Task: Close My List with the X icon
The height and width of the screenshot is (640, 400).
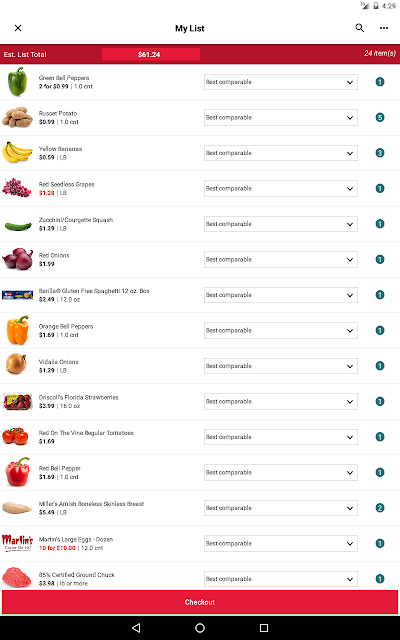Action: 18,28
